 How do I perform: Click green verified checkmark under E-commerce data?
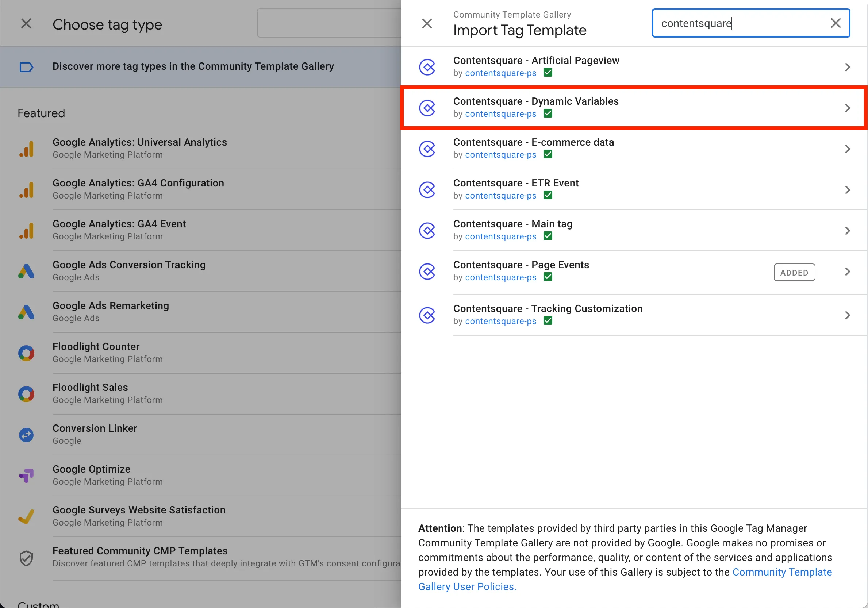(x=548, y=154)
